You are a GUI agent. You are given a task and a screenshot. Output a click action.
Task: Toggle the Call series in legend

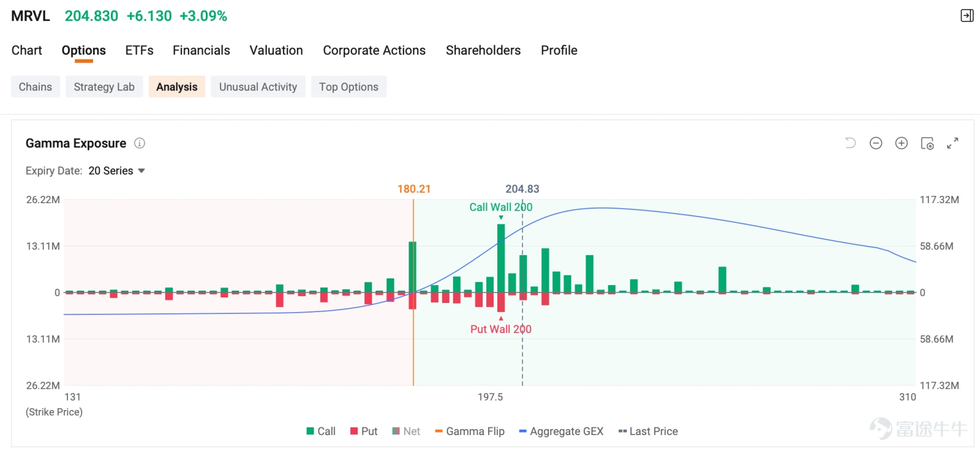(321, 431)
